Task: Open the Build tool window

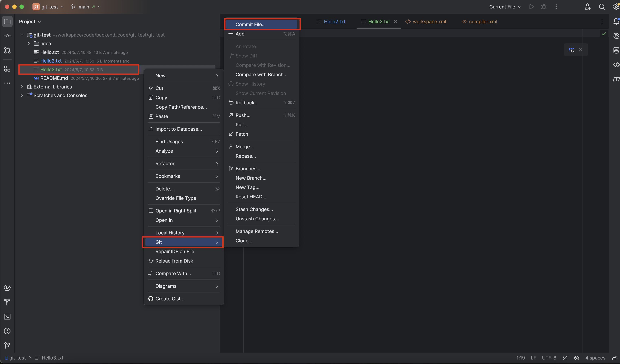Action: coord(7,302)
